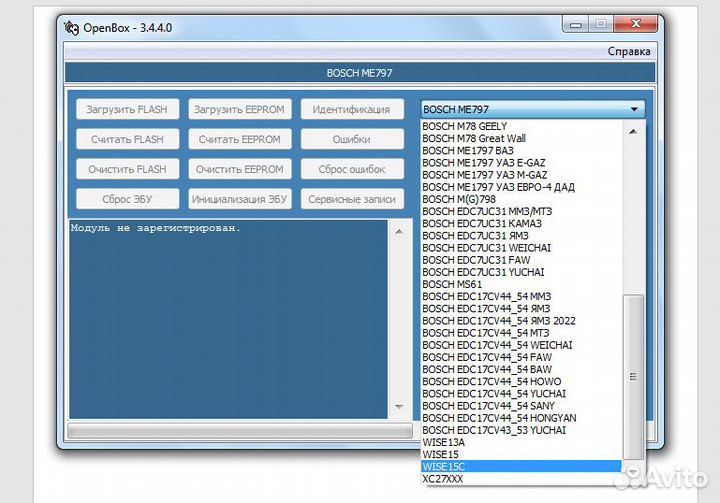Select BOSCH EDC7UC31 YUCHAI

pyautogui.click(x=521, y=272)
